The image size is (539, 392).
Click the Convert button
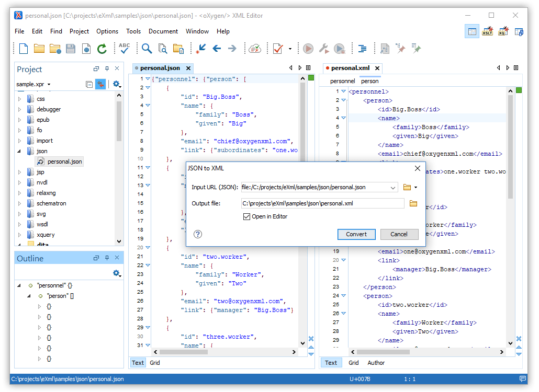pyautogui.click(x=356, y=234)
